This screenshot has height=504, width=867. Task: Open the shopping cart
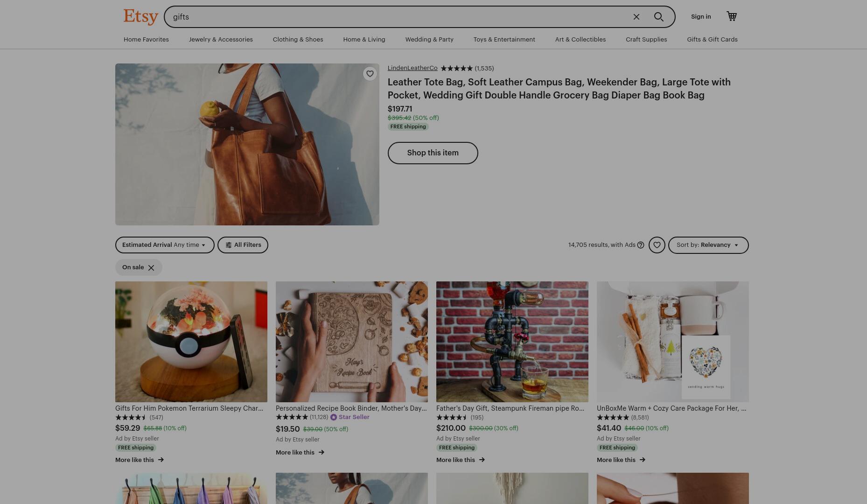(732, 16)
